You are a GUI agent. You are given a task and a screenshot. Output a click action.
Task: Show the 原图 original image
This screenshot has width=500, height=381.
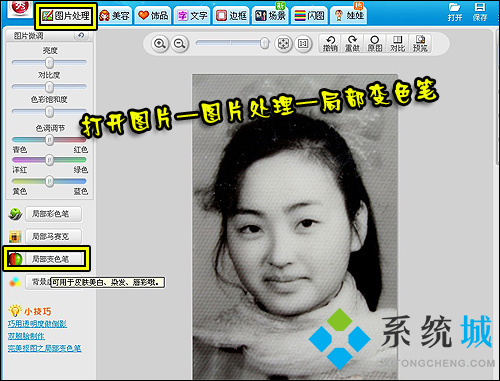point(375,44)
